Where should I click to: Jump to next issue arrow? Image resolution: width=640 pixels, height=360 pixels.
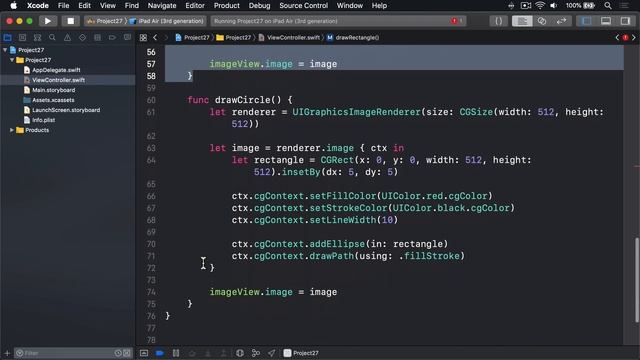634,38
